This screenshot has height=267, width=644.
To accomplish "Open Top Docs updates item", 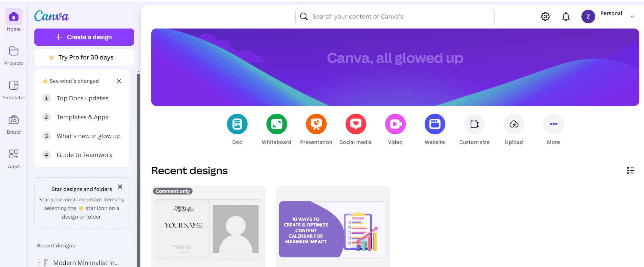I will pyautogui.click(x=82, y=98).
